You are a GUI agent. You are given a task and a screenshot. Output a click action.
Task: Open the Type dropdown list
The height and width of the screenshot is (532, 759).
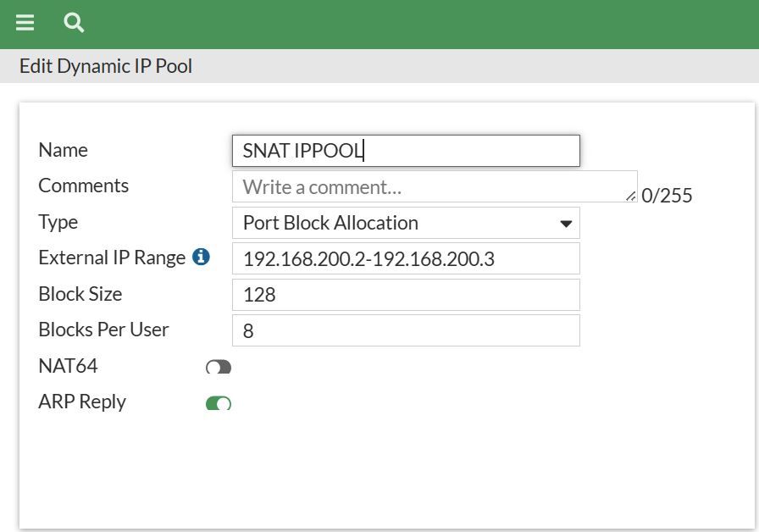406,223
